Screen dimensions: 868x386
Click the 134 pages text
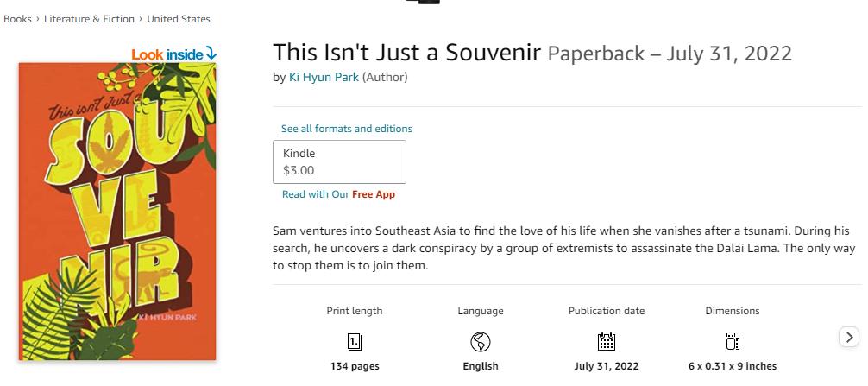point(355,366)
